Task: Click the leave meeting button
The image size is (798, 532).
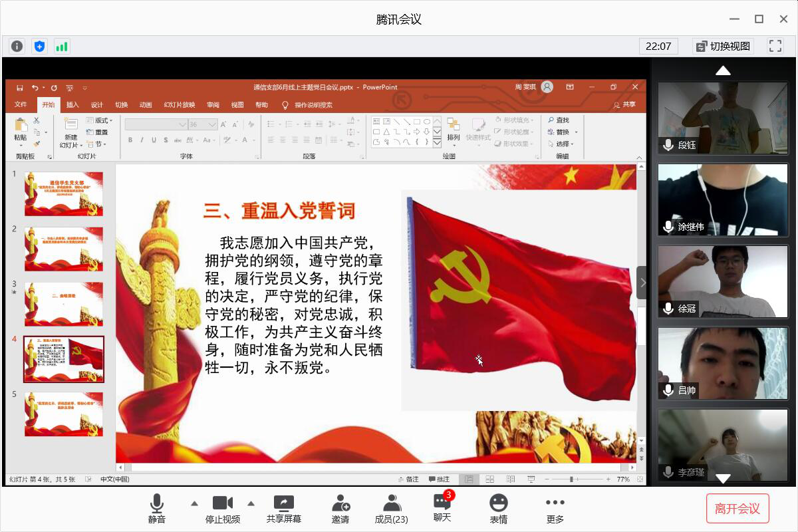Action: [x=737, y=509]
